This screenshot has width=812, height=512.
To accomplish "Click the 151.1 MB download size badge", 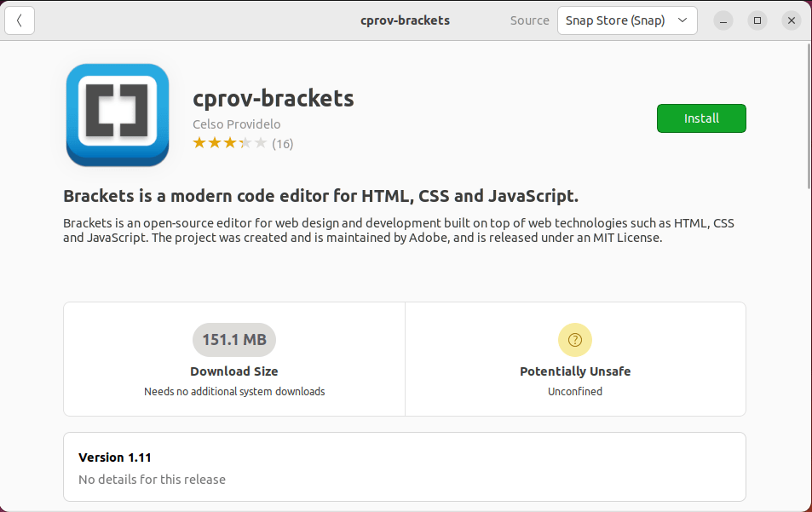I will (234, 339).
